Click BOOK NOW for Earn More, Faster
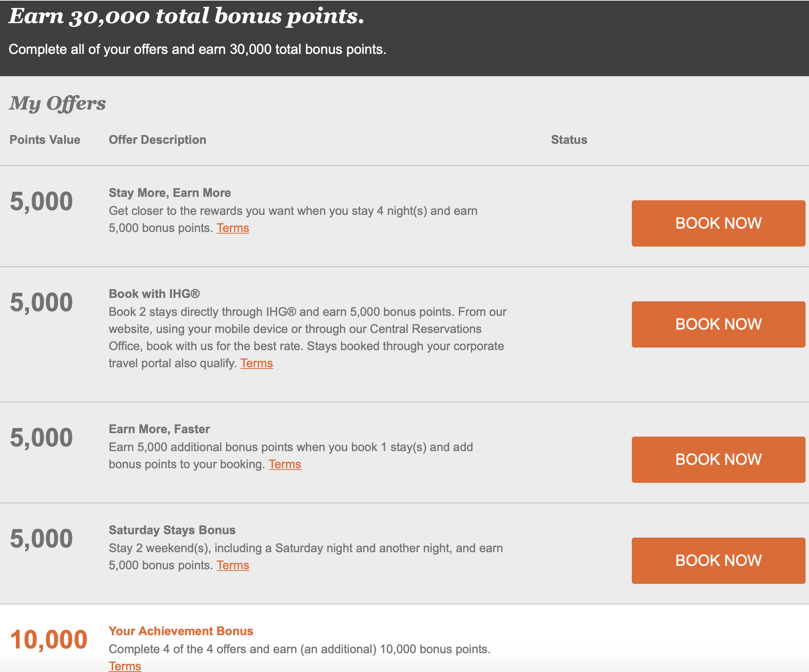Screen dimensions: 809x672 [x=718, y=459]
